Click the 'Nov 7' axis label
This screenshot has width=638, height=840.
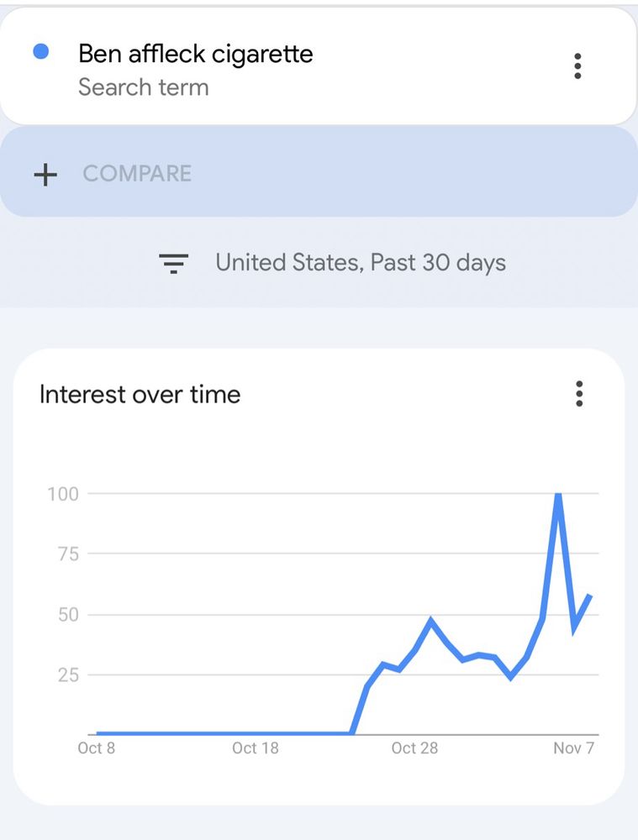(573, 748)
